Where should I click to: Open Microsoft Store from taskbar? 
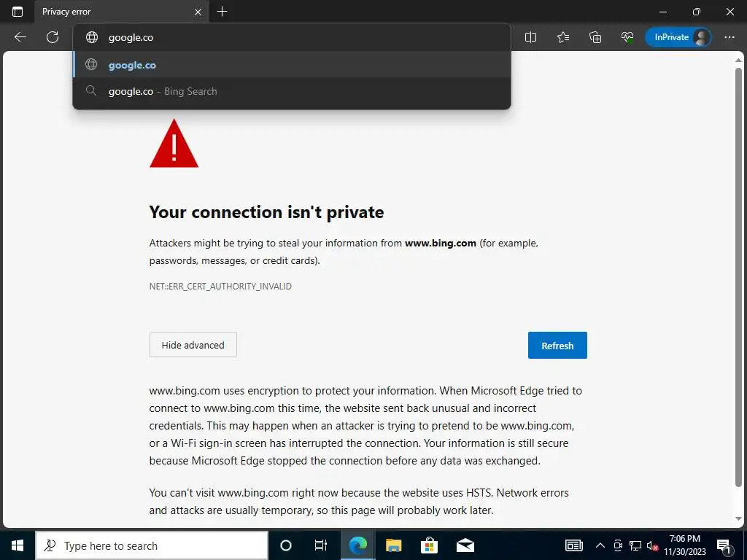[429, 545]
